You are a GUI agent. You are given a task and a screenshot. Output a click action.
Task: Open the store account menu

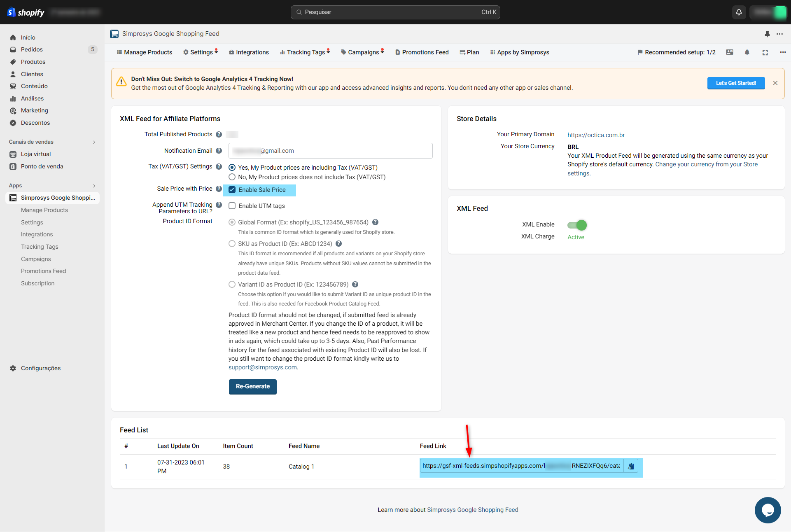(768, 12)
